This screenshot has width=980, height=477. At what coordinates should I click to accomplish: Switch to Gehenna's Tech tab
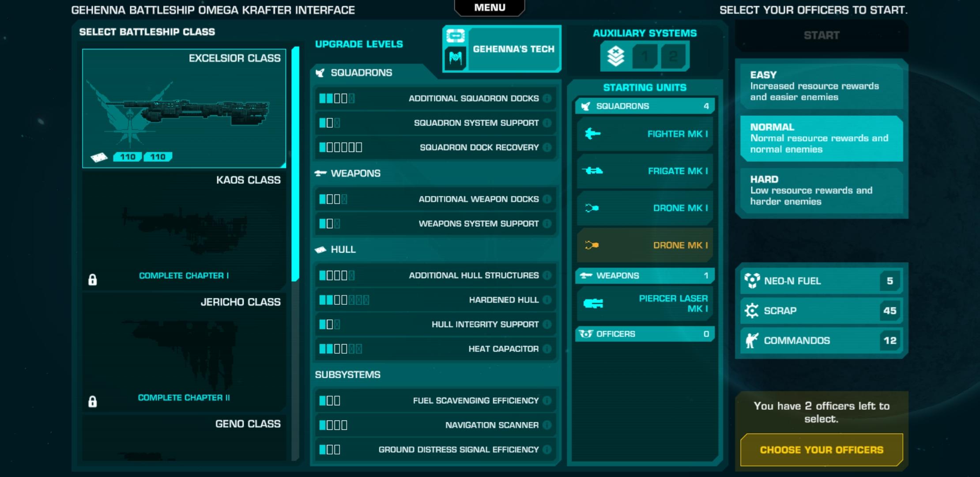[x=513, y=49]
